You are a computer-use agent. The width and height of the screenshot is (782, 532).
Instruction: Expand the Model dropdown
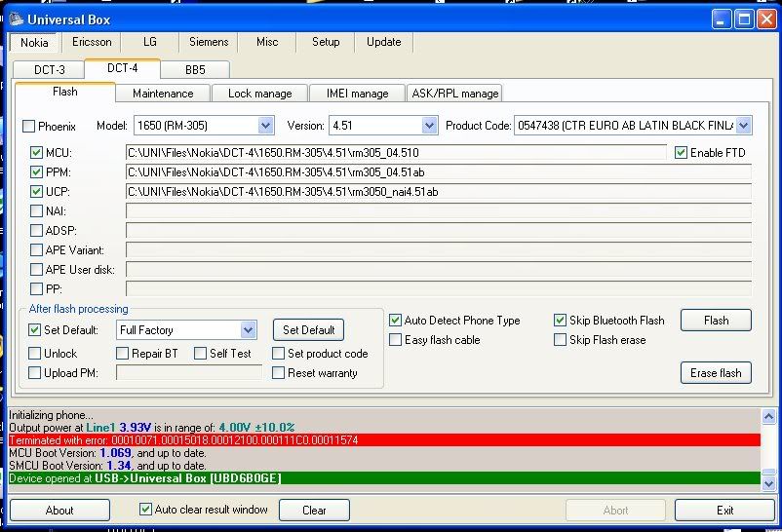click(x=266, y=125)
